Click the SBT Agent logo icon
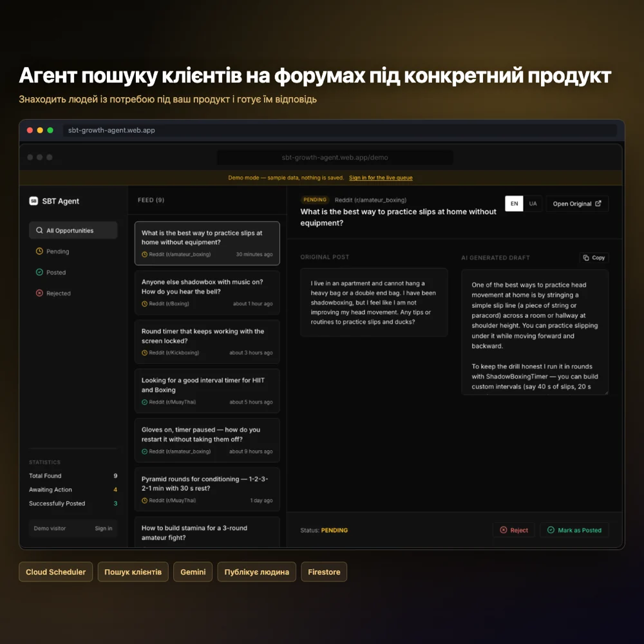This screenshot has width=644, height=644. point(33,201)
